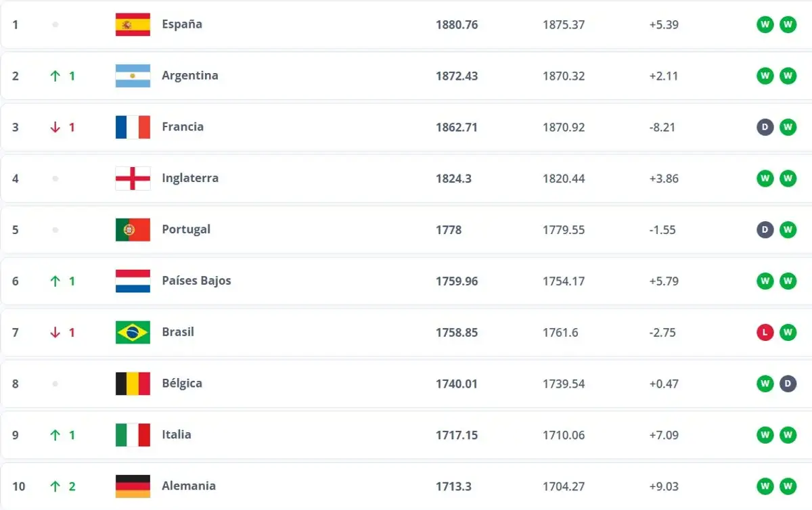Viewport: 812px width, 510px height.
Task: Click Italia's green up arrow indicator
Action: (x=55, y=435)
